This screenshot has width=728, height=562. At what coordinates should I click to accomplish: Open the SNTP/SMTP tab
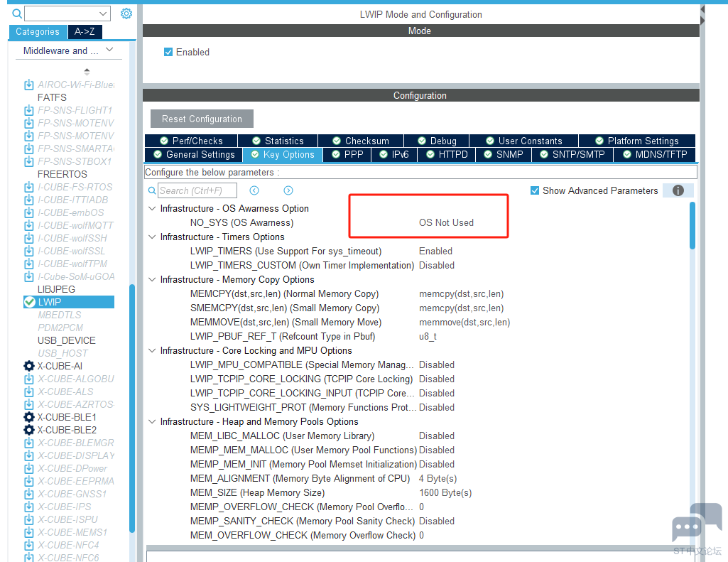[x=572, y=154]
